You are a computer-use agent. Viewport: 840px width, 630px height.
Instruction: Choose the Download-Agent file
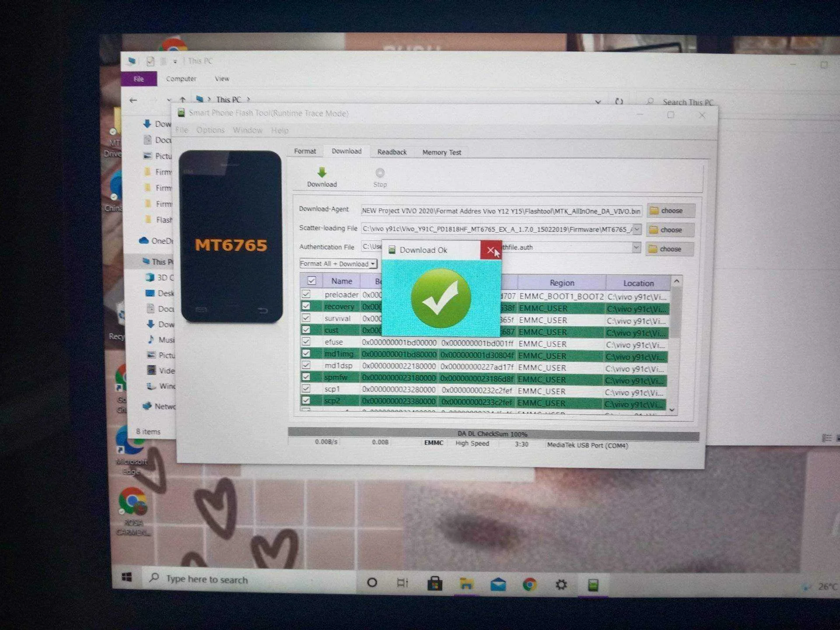coord(671,211)
